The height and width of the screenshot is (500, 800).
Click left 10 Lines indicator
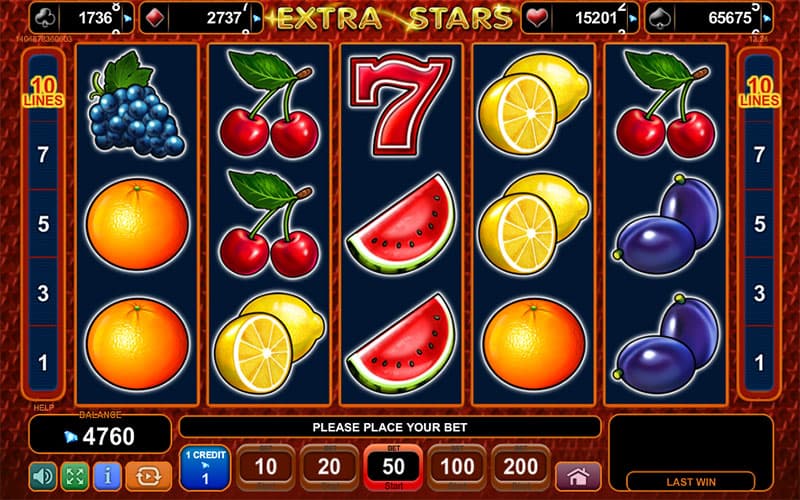(x=43, y=92)
